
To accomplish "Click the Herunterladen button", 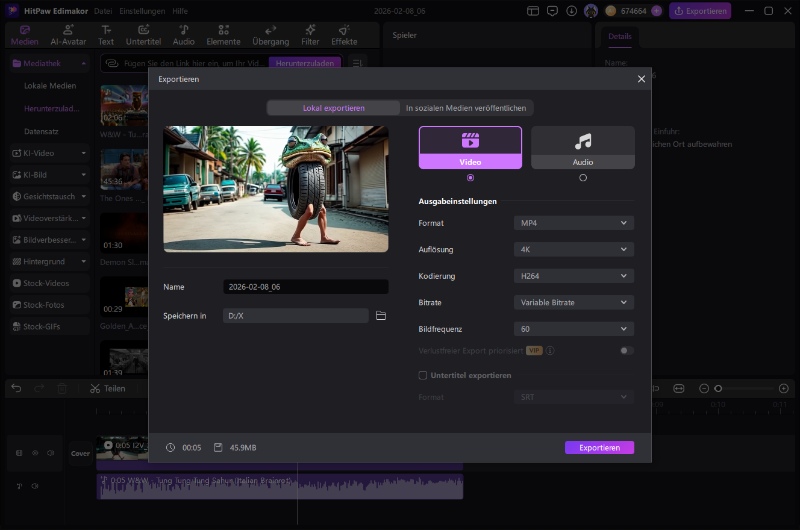I will click(x=304, y=63).
